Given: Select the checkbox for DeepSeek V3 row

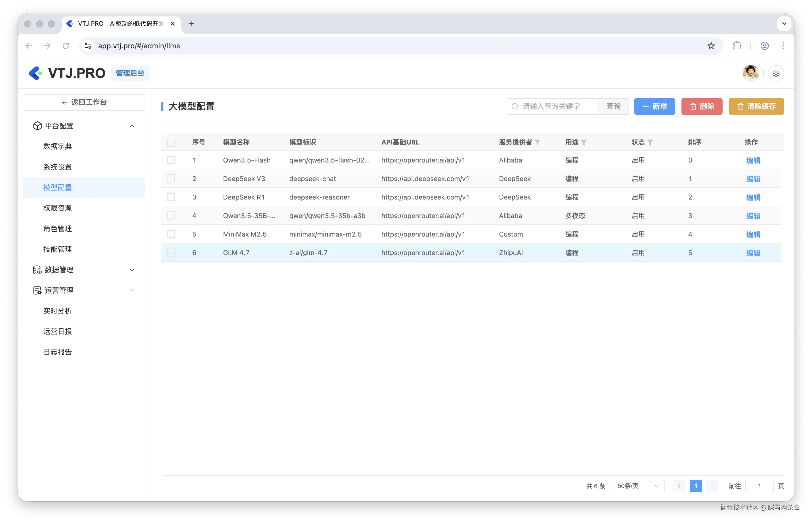Looking at the screenshot, I should pyautogui.click(x=171, y=179).
